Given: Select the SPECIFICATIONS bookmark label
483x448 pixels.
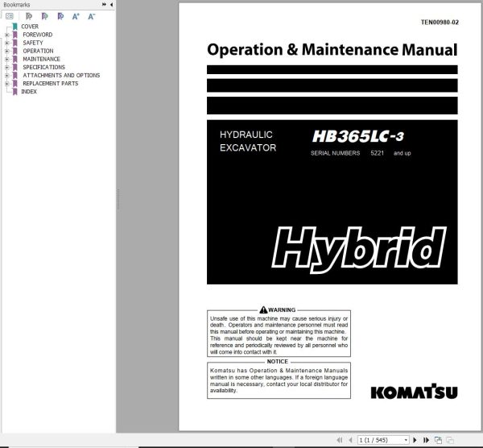Looking at the screenshot, I should tap(44, 67).
